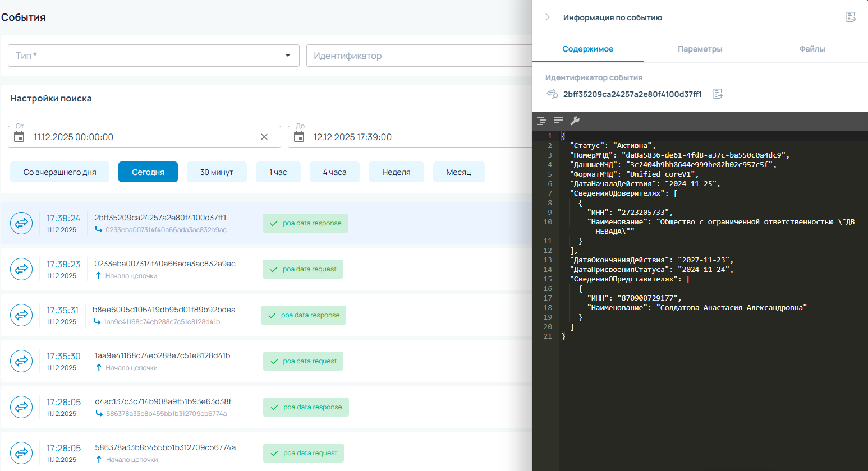Click the 'Неделя' quick range button
The height and width of the screenshot is (471, 868).
coord(396,172)
